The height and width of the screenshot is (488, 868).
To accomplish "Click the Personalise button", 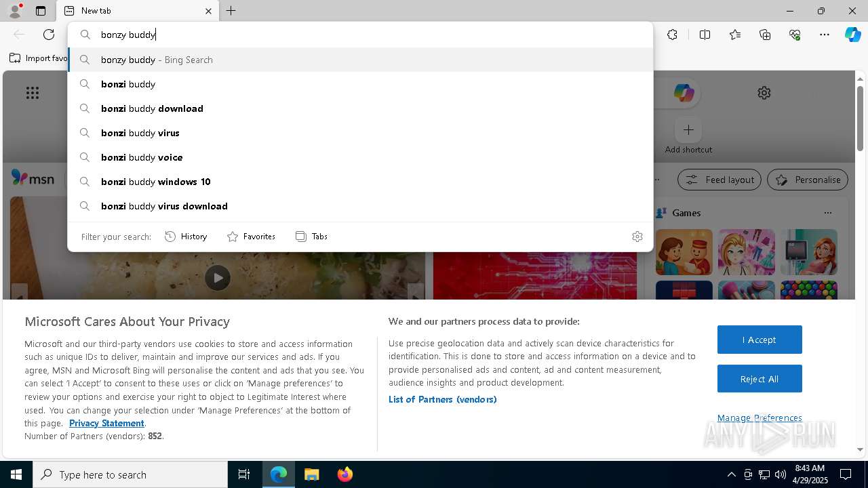I will coord(808,180).
